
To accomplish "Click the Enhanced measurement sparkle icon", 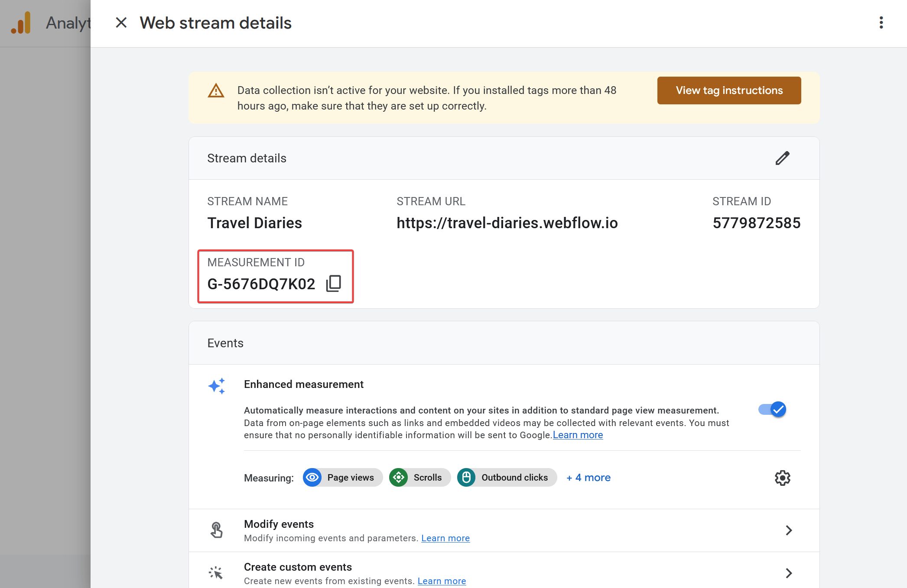I will tap(217, 386).
